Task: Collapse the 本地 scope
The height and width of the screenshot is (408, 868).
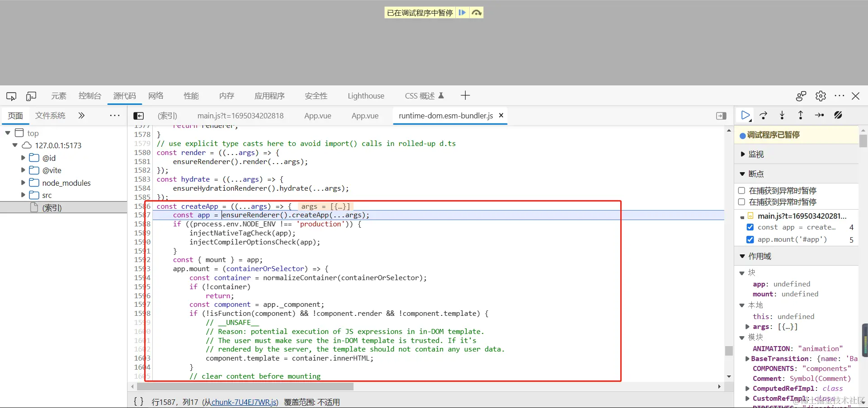Action: 742,305
